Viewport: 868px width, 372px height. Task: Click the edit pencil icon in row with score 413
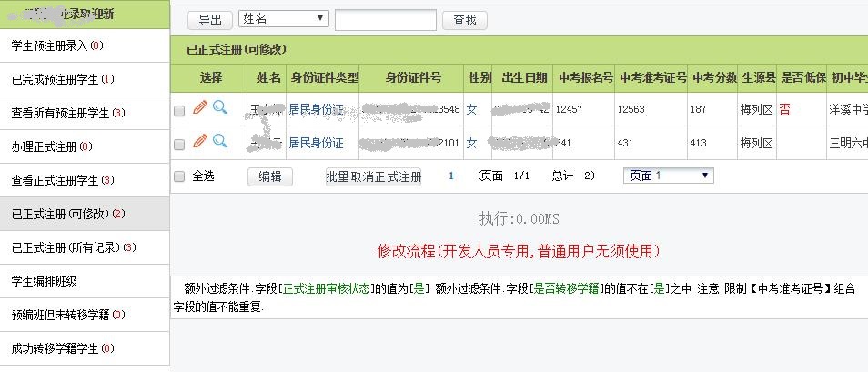click(x=200, y=141)
